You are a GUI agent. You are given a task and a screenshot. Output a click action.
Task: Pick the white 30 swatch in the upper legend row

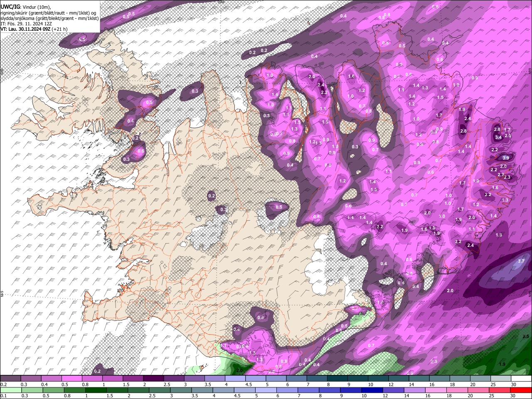tap(522, 378)
